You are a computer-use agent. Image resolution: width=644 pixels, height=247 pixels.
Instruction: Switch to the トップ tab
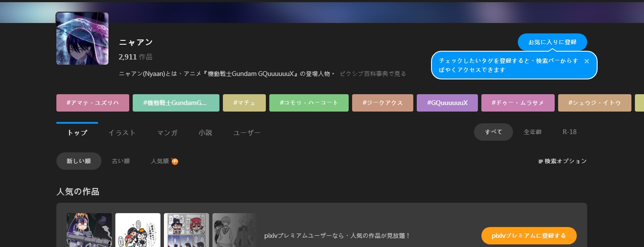pyautogui.click(x=77, y=132)
